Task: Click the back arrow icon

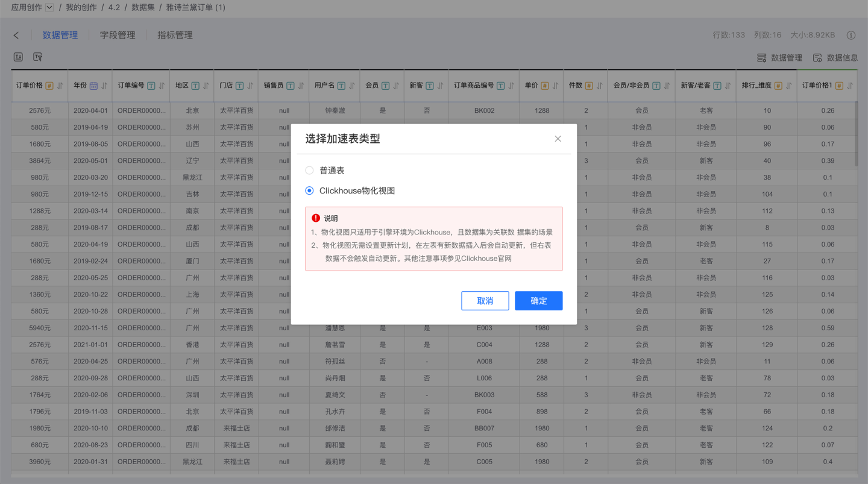Action: coord(16,36)
